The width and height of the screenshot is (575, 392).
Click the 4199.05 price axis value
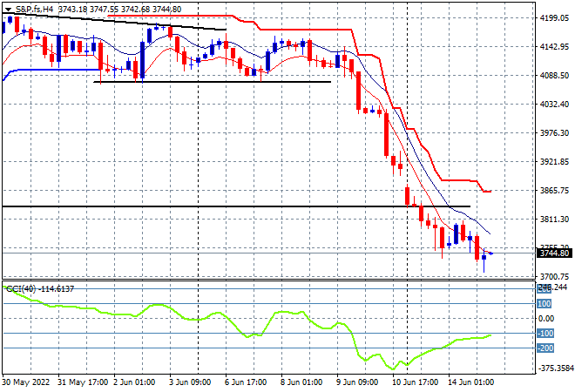tap(554, 17)
